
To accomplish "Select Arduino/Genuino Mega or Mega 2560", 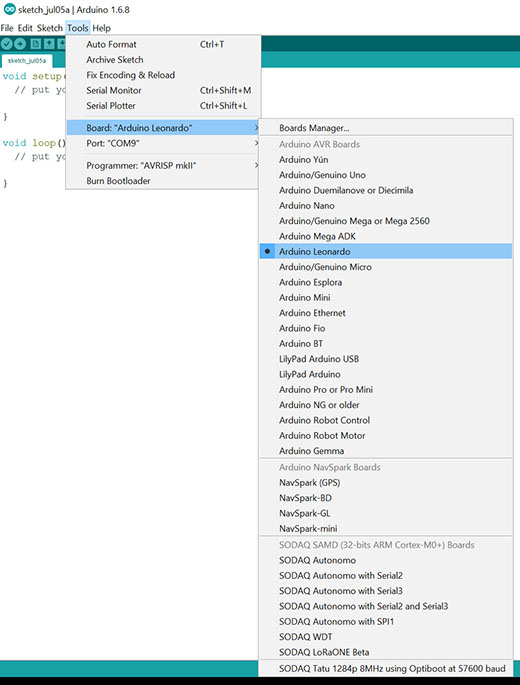I will tap(386, 221).
